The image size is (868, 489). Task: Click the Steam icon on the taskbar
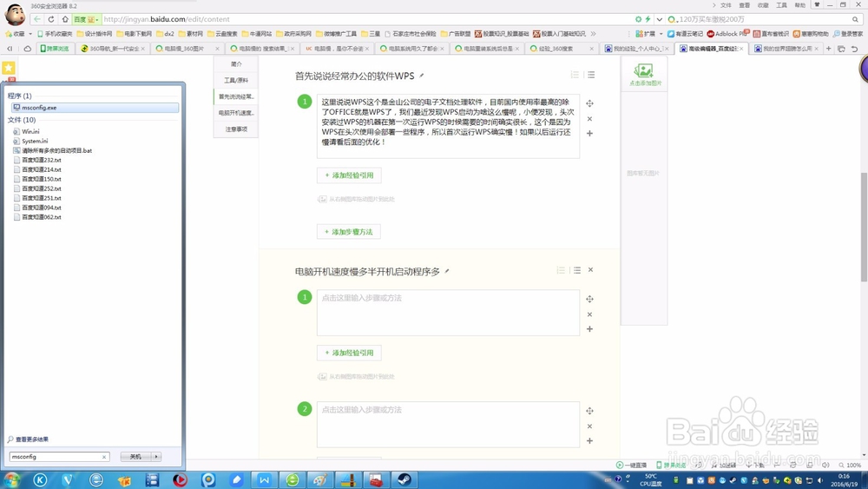tap(404, 479)
